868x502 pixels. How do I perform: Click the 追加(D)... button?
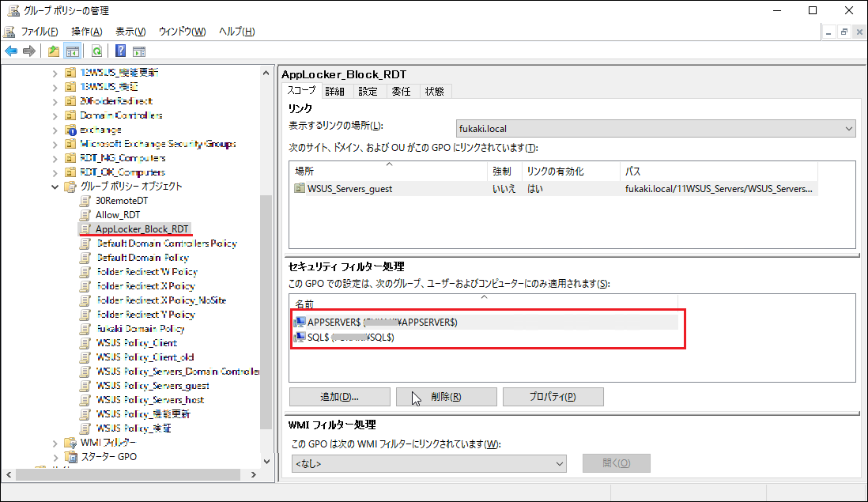point(339,397)
